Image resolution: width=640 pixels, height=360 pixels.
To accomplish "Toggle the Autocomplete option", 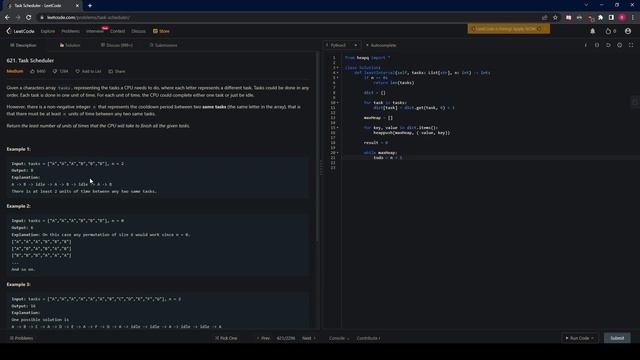I will 381,45.
